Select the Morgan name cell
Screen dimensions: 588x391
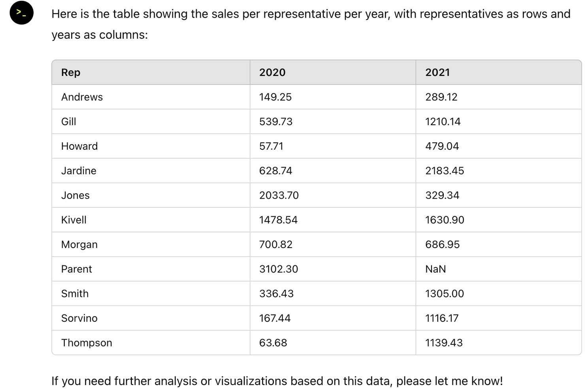(79, 244)
